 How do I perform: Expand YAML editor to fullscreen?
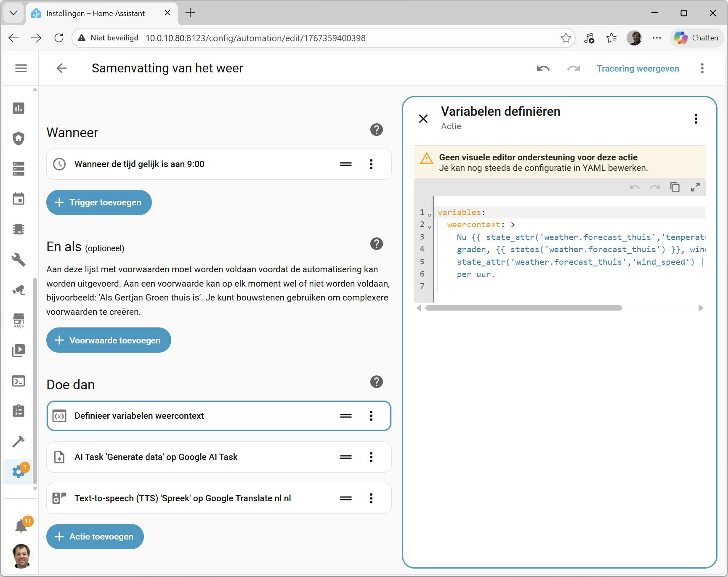pyautogui.click(x=695, y=187)
